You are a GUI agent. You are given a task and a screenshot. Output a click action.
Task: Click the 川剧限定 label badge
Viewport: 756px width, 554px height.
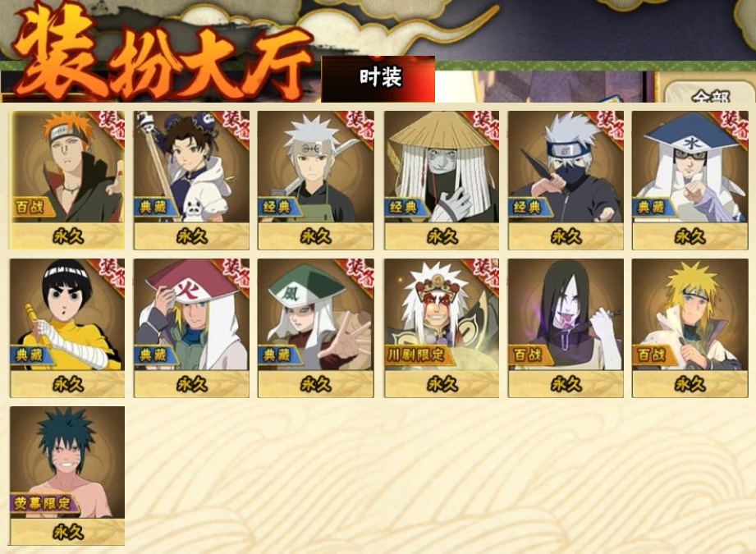(417, 355)
